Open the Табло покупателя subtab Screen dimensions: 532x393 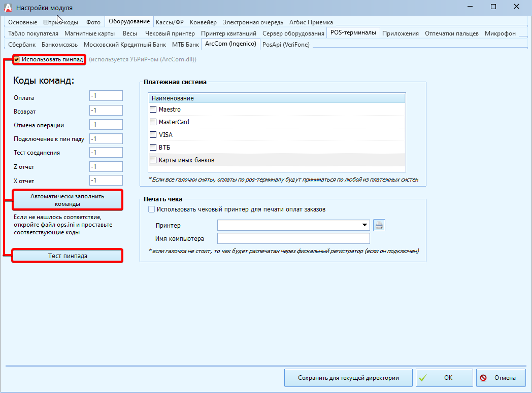[34, 33]
